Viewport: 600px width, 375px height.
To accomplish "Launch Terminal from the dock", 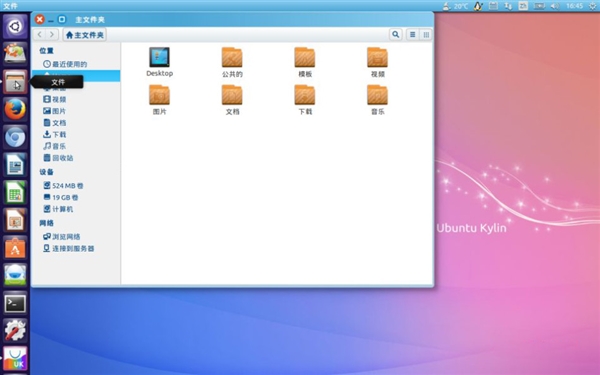I will [x=15, y=304].
